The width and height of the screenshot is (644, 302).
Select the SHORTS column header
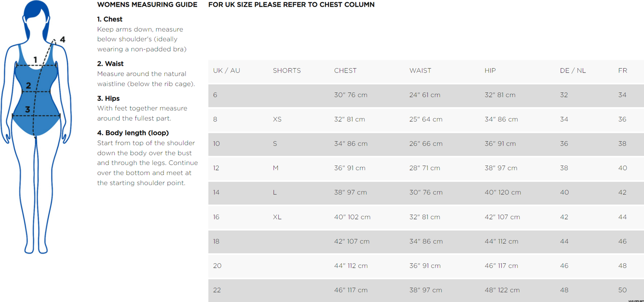point(287,71)
